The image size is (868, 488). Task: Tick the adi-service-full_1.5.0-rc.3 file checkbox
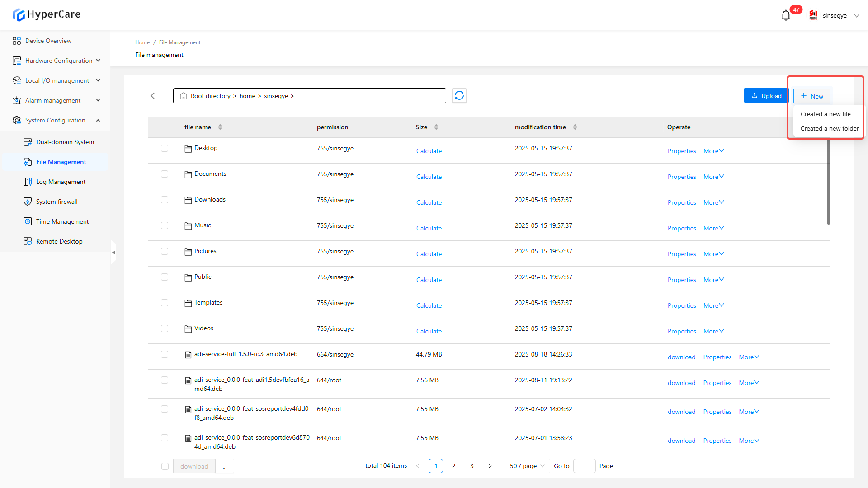[x=165, y=354]
